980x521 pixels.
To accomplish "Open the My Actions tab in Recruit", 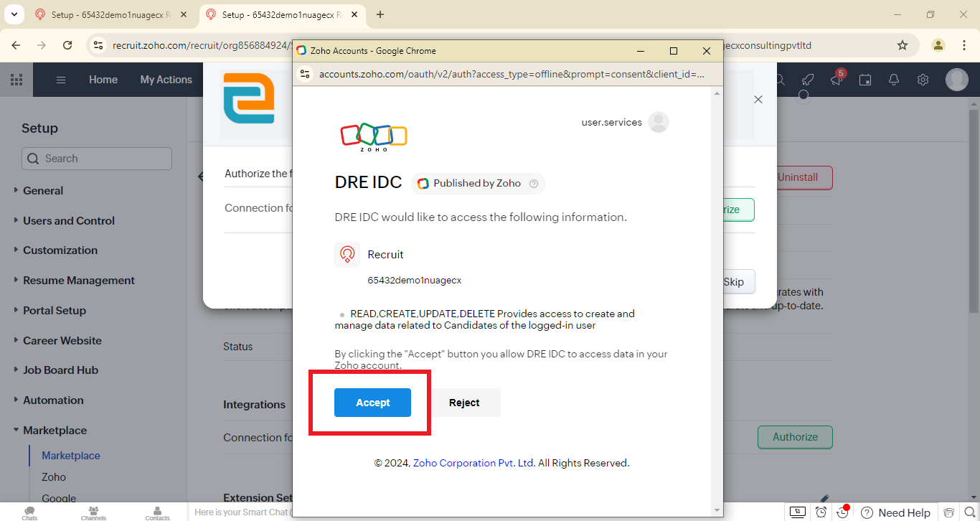I will [166, 80].
